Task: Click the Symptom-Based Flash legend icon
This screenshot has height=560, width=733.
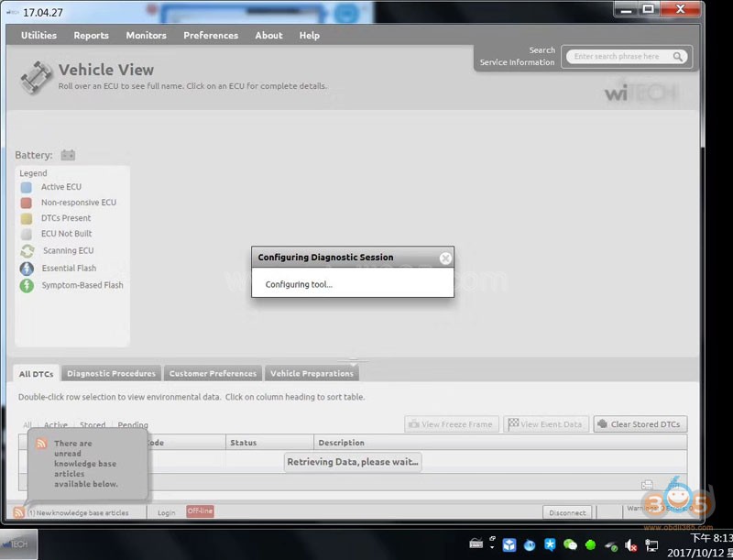Action: pos(27,285)
